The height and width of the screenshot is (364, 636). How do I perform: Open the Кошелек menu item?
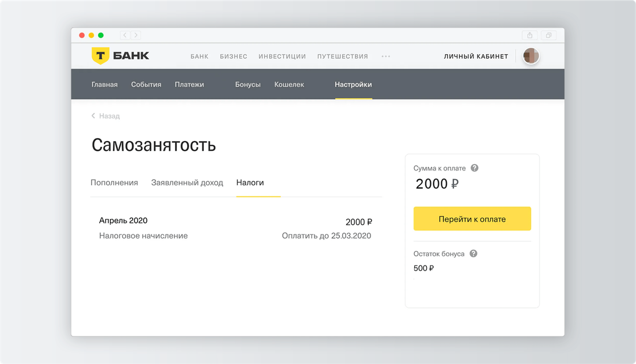tap(289, 85)
